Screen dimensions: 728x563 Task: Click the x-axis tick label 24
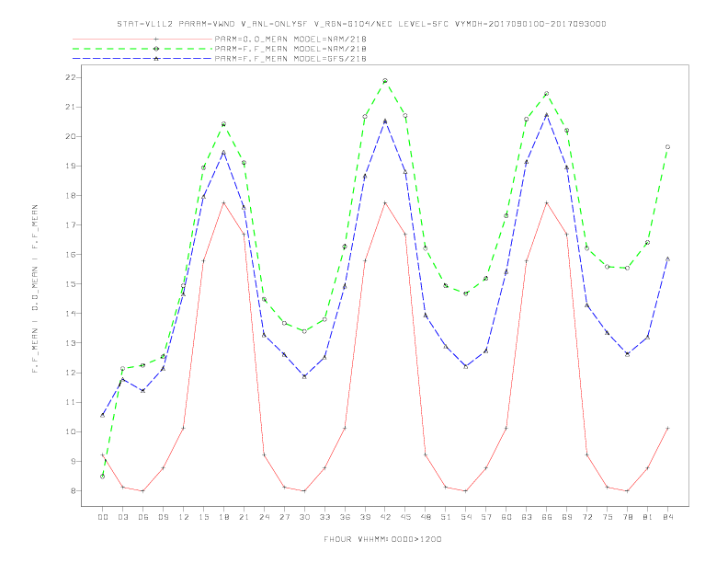click(264, 517)
